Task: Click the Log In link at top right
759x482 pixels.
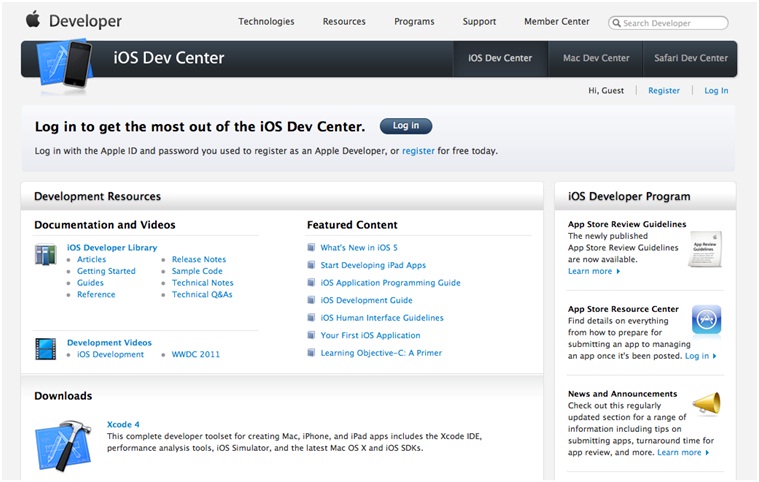Action: [716, 90]
